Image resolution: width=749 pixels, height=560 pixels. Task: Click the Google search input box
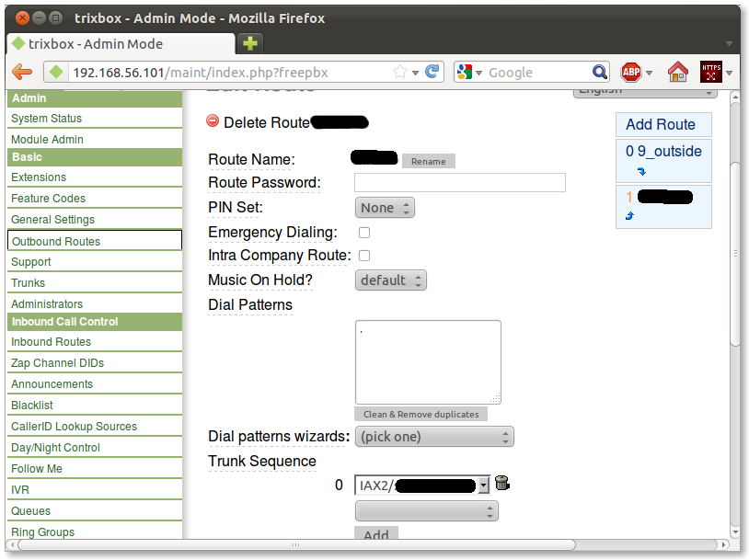click(537, 73)
